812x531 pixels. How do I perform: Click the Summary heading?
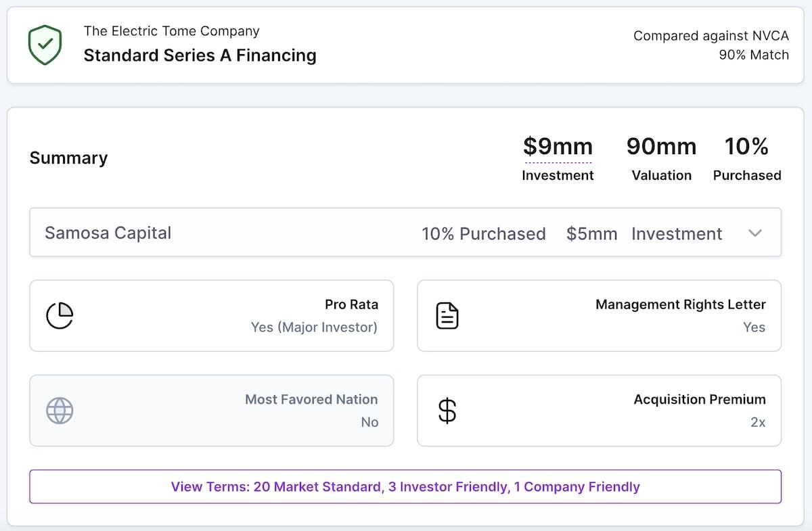pyautogui.click(x=68, y=158)
